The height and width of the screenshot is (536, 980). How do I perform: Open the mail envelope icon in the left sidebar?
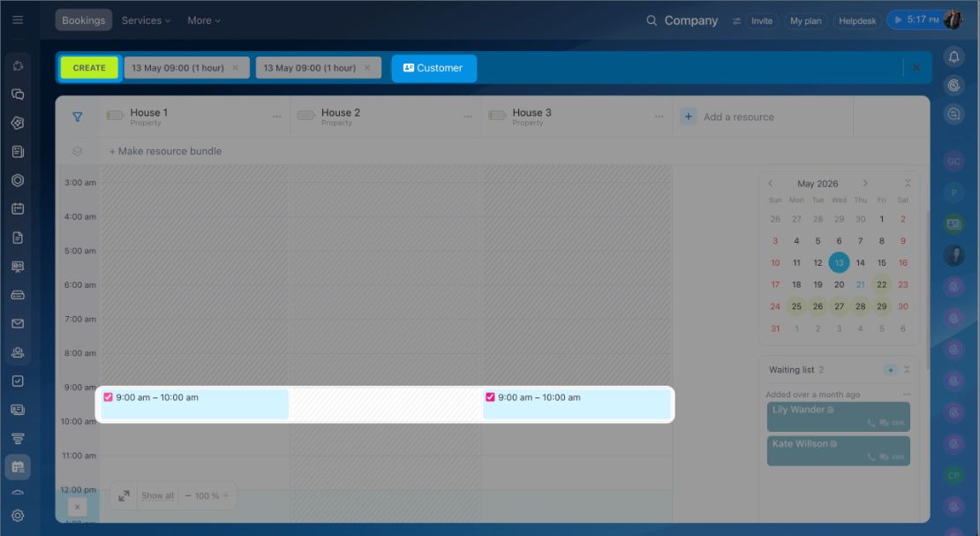pos(18,323)
